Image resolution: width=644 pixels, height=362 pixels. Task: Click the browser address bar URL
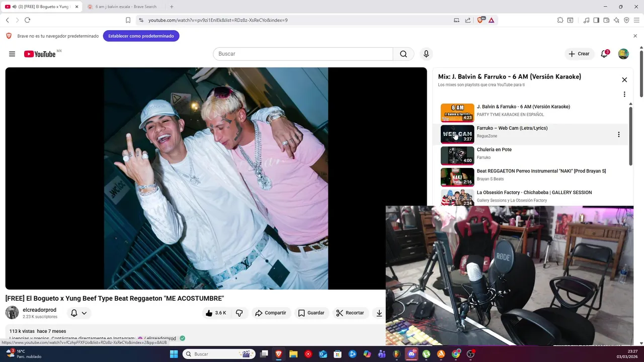(x=218, y=20)
